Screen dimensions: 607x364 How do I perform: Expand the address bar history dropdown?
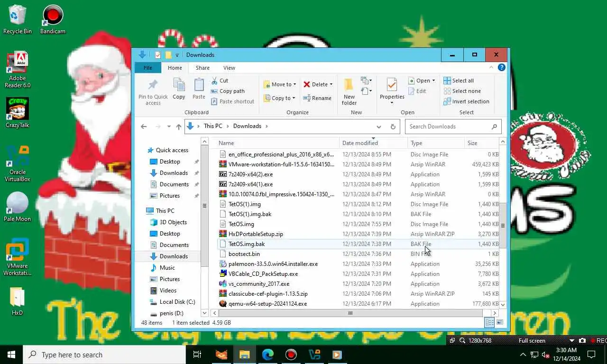[378, 127]
